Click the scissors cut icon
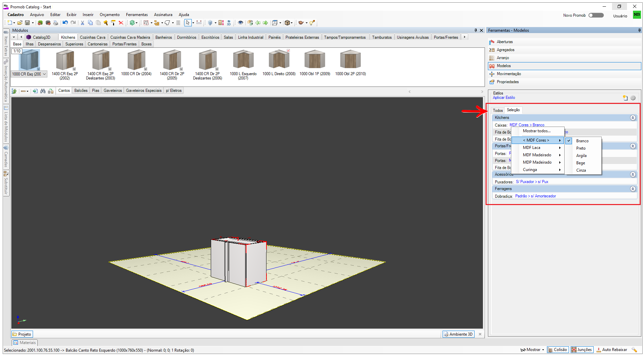The height and width of the screenshot is (356, 644). (x=82, y=23)
